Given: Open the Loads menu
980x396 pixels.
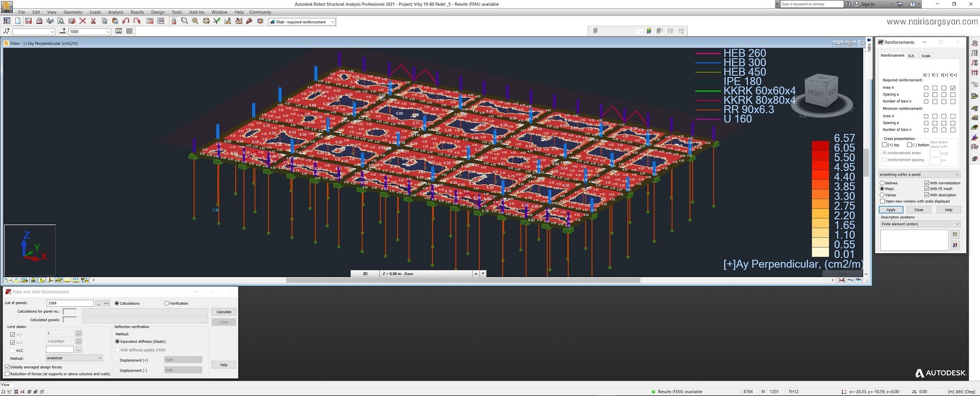Looking at the screenshot, I should point(95,12).
